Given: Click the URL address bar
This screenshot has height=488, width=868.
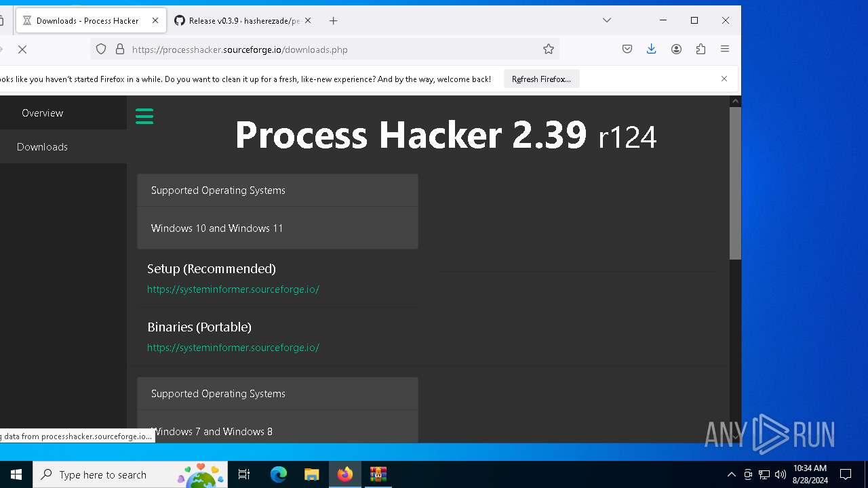Looking at the screenshot, I should coord(324,49).
